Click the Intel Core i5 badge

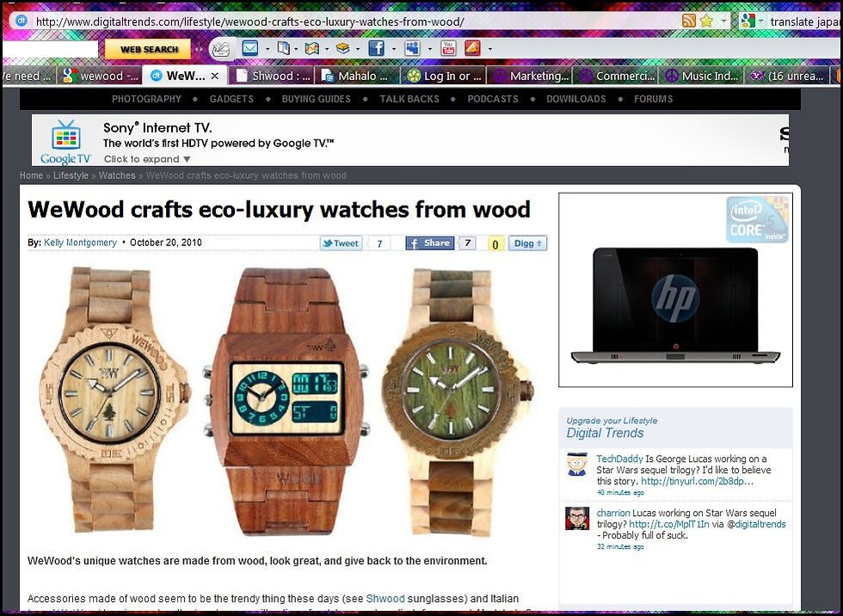(757, 219)
